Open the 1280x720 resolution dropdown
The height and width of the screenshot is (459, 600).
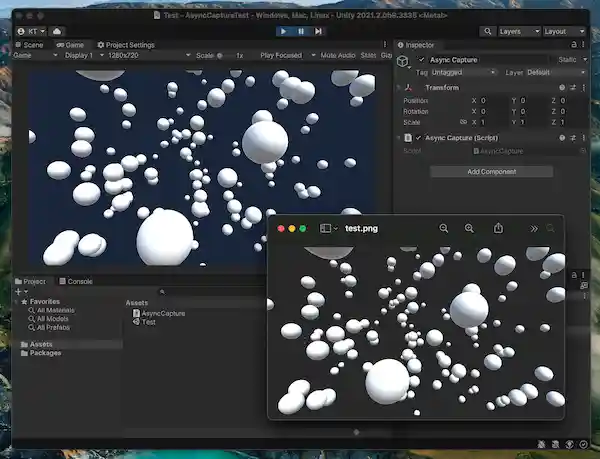tap(149, 55)
